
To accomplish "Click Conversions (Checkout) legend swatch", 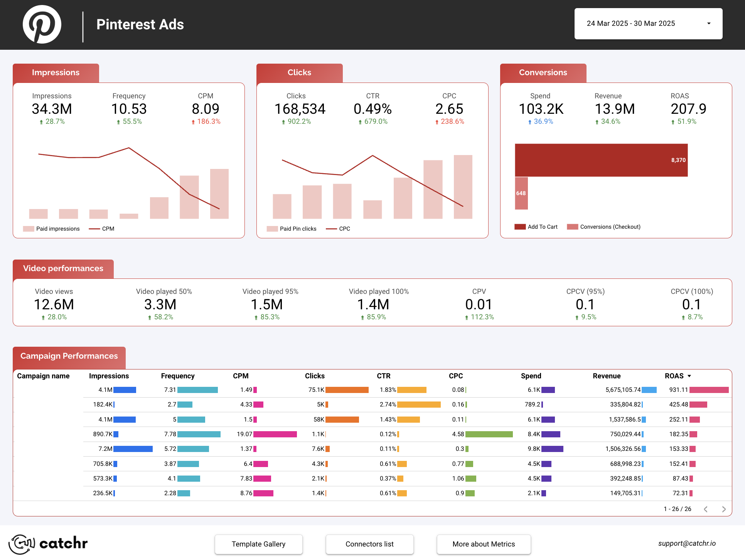I will tap(573, 227).
